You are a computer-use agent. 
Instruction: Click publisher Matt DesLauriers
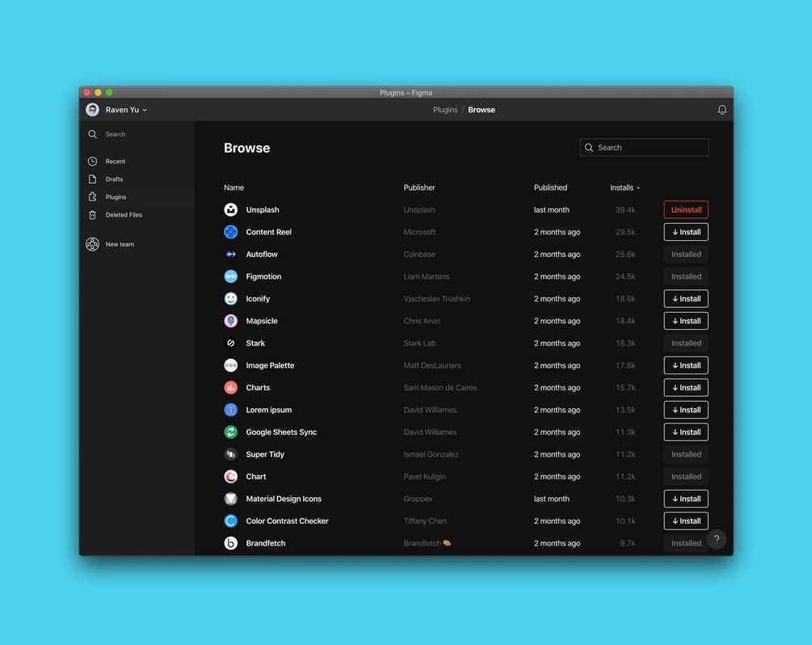click(432, 366)
